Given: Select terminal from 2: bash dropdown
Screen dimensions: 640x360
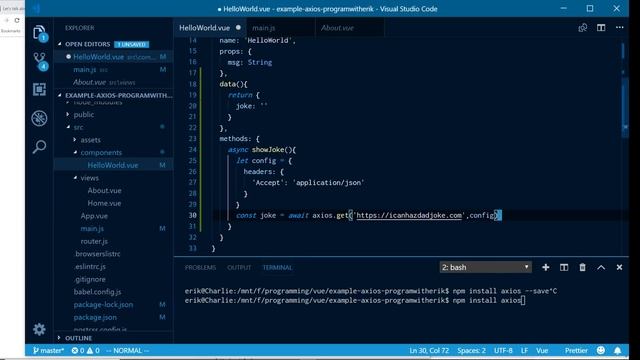Looking at the screenshot, I should (x=485, y=267).
